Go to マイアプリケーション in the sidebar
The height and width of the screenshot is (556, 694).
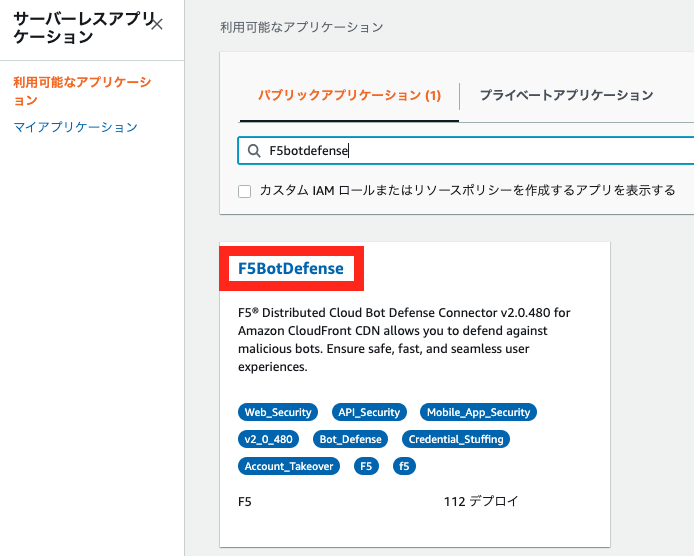(76, 127)
